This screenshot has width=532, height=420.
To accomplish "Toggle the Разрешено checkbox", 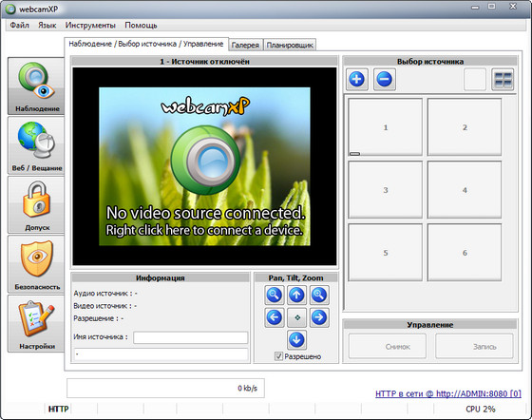I will [278, 356].
